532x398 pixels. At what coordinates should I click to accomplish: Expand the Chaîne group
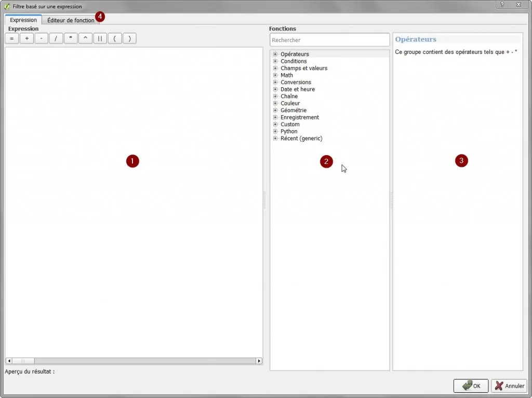pyautogui.click(x=275, y=97)
